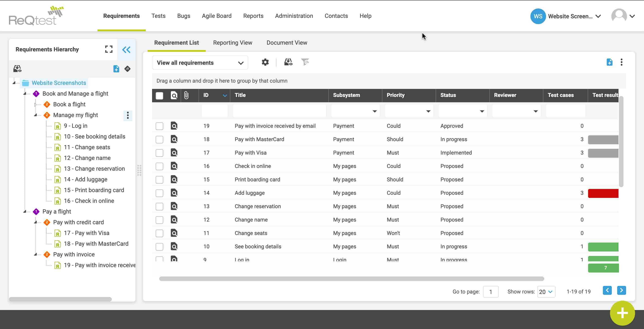Viewport: 644px width, 329px height.
Task: Click the WS project badge
Action: point(538,16)
